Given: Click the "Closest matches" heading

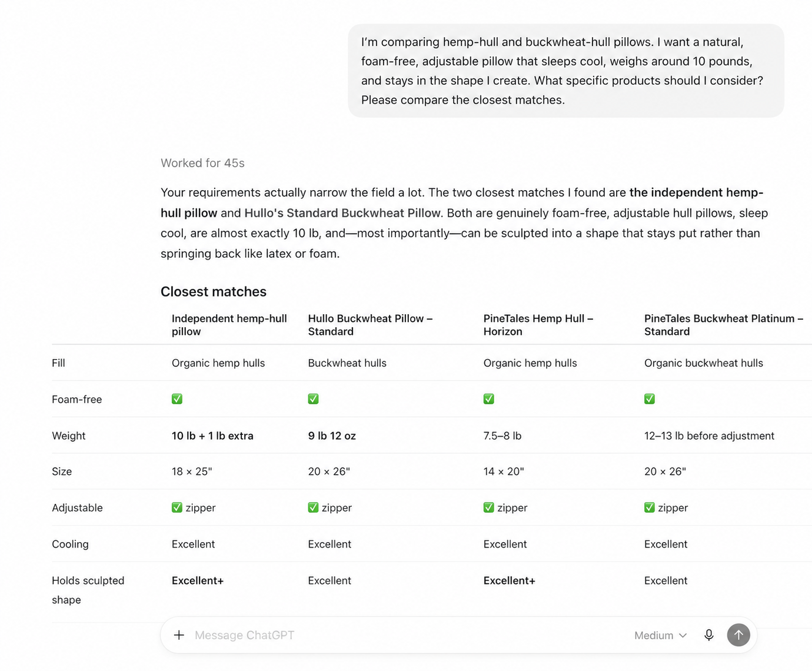Looking at the screenshot, I should click(x=214, y=292).
